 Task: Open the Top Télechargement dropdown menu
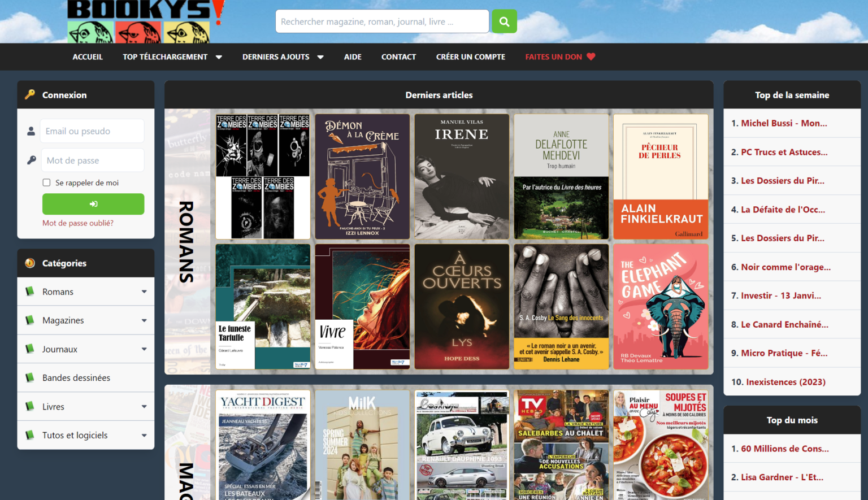coord(172,56)
